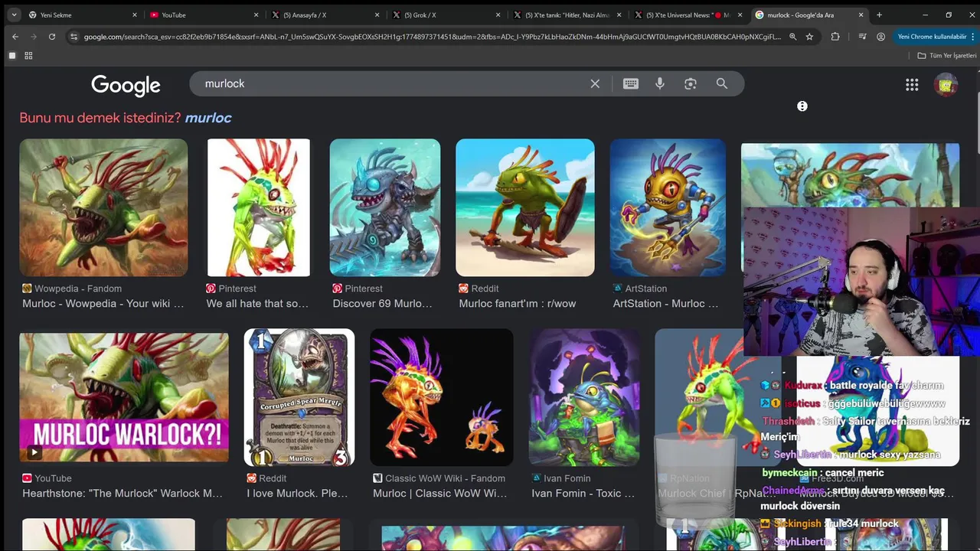Viewport: 980px width, 551px height.
Task: Open the Pinterest white-background murloc image
Action: coord(259,207)
